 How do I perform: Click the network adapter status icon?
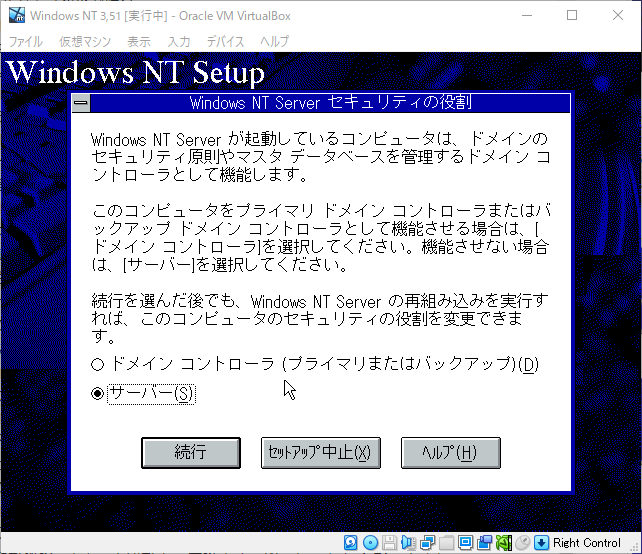[427, 543]
